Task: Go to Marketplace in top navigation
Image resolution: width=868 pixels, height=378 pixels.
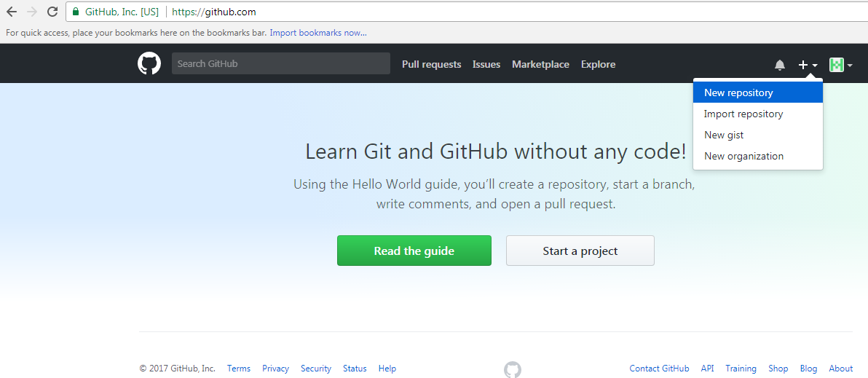Action: point(540,64)
